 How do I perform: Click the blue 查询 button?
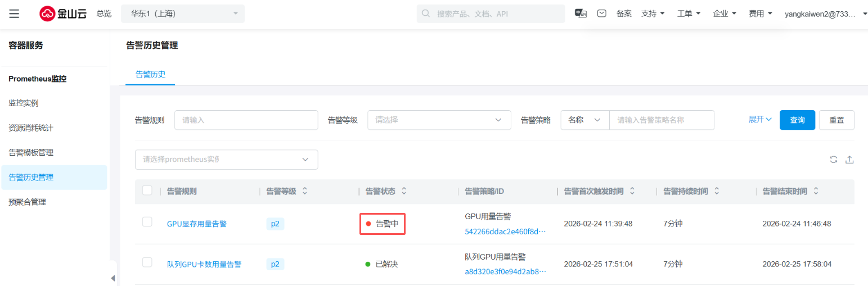(797, 120)
